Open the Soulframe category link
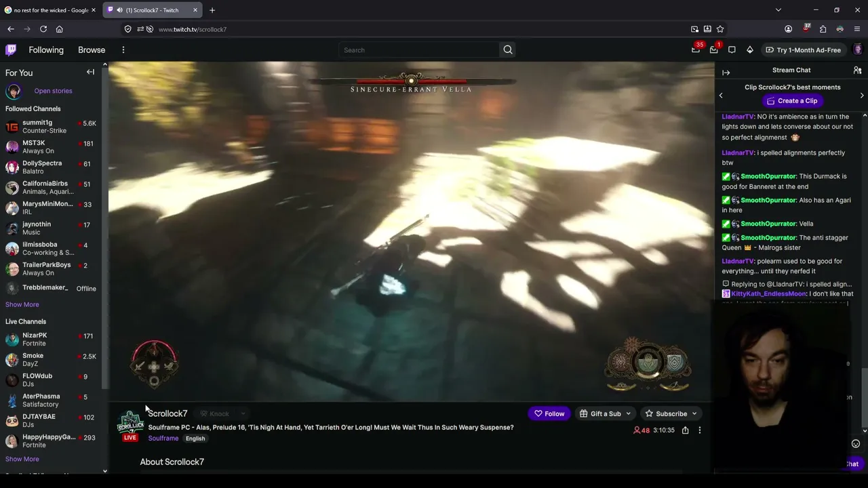 pos(163,439)
